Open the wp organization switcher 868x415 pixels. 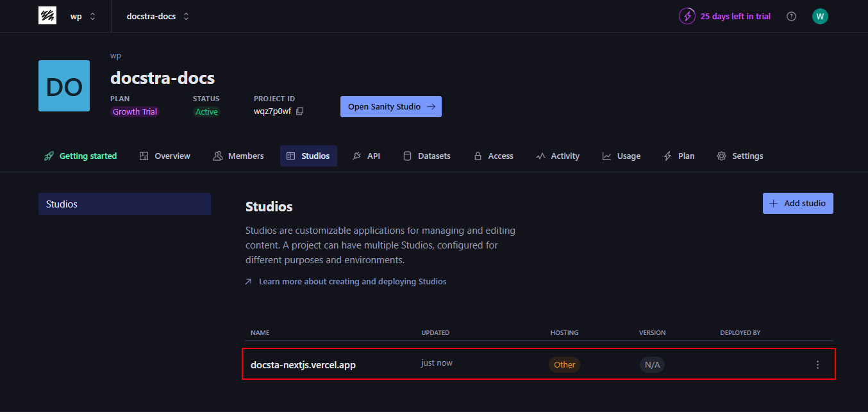[x=81, y=16]
